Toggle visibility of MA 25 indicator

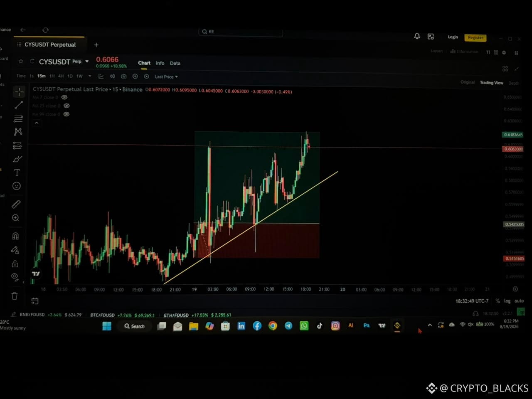(x=66, y=106)
